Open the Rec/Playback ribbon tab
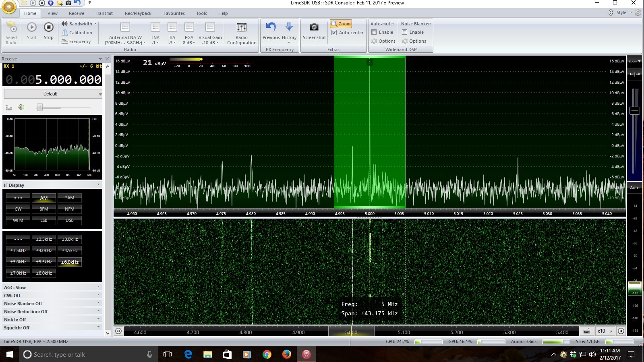 click(138, 13)
